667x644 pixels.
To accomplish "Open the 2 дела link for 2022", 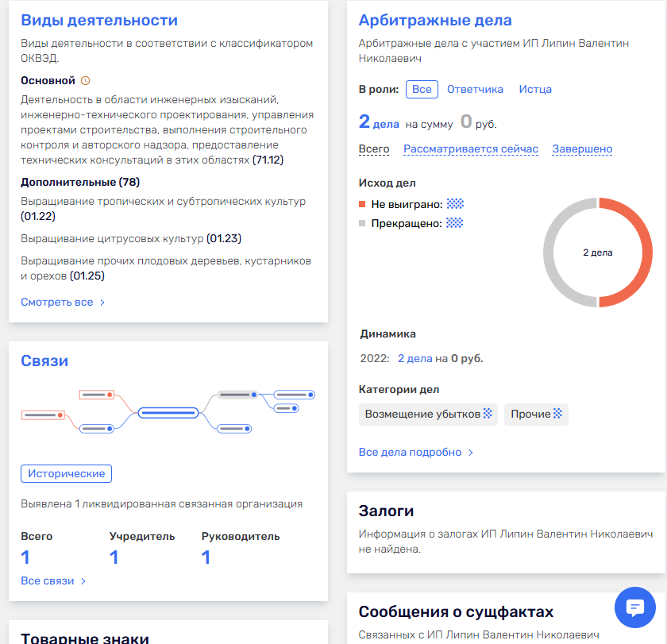I will click(x=415, y=358).
